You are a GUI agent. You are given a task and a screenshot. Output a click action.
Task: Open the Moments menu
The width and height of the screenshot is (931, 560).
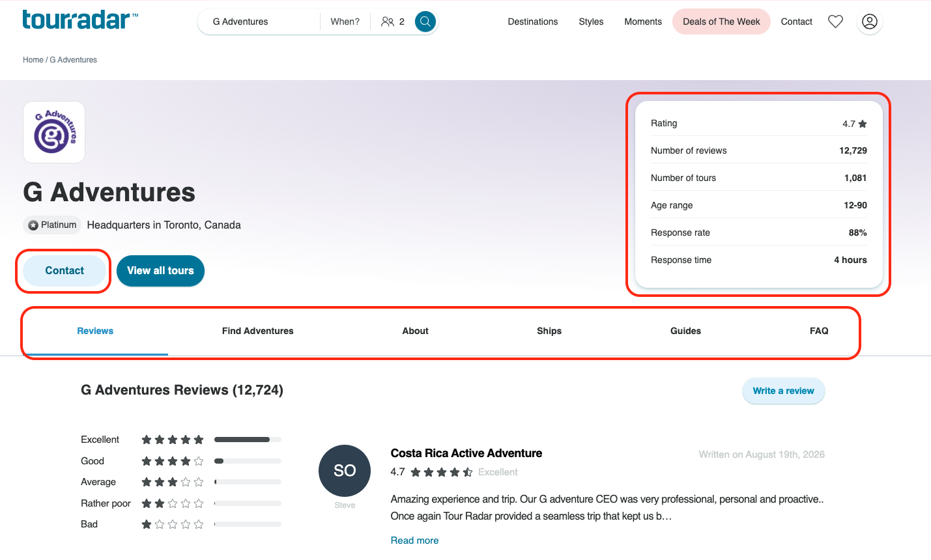click(x=643, y=21)
